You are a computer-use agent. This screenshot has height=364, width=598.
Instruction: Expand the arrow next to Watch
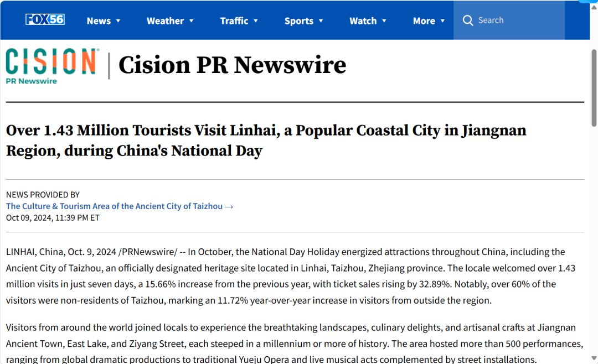[x=384, y=21]
